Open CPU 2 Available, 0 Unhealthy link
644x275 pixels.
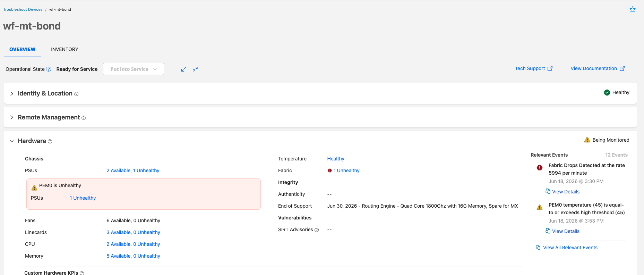coord(133,244)
